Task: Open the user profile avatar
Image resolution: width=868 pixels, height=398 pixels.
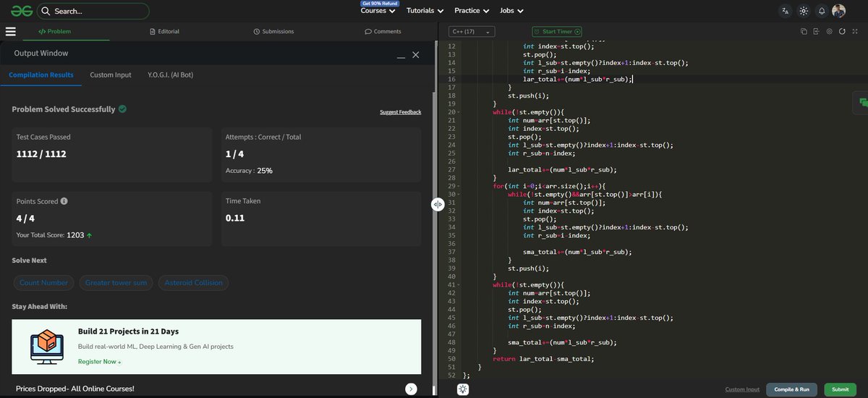Action: (839, 11)
